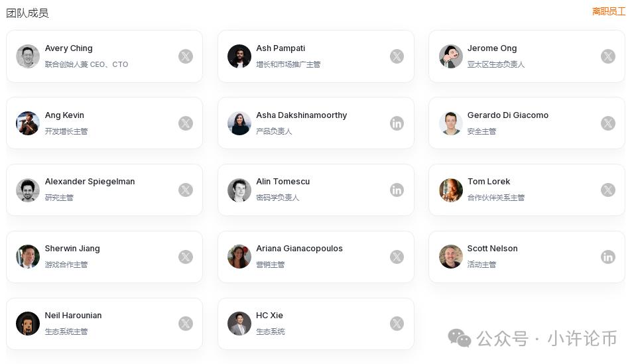The width and height of the screenshot is (638, 364).
Task: Open Gerardo Di Giacomo's X icon
Action: (608, 123)
